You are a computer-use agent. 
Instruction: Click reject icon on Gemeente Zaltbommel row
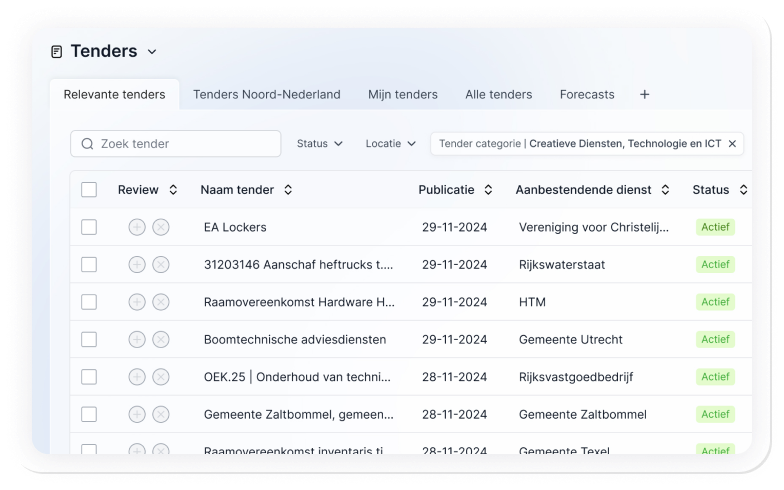(161, 414)
